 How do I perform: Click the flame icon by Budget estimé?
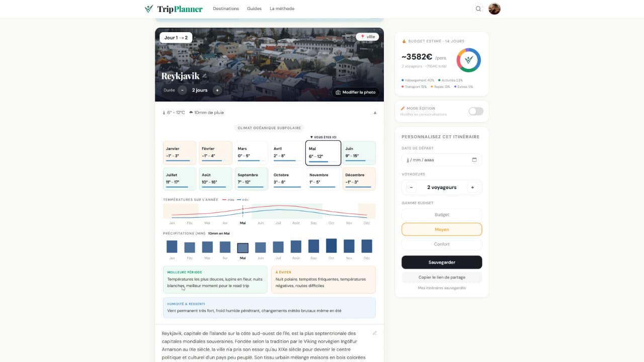coord(404,41)
